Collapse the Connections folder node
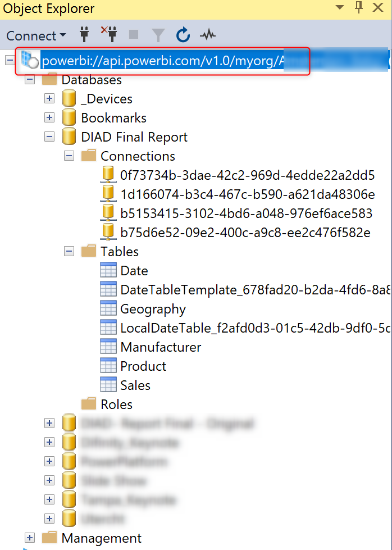The image size is (392, 550). (69, 156)
